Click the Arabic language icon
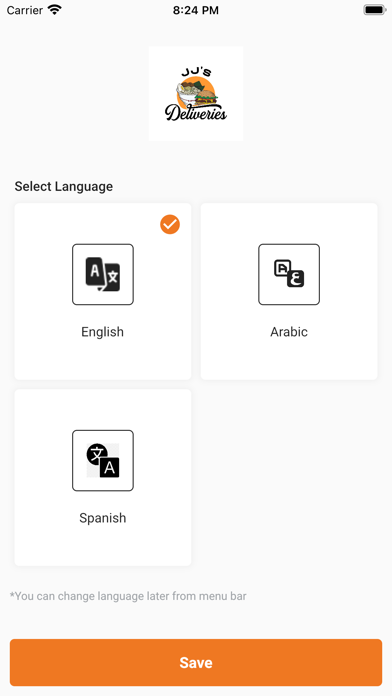This screenshot has height=696, width=392. pos(289,274)
